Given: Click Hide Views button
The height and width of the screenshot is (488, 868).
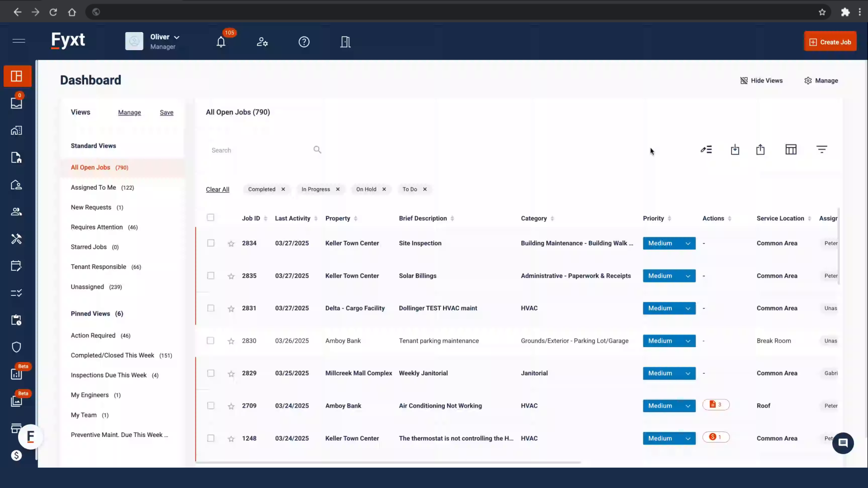Looking at the screenshot, I should pos(761,80).
